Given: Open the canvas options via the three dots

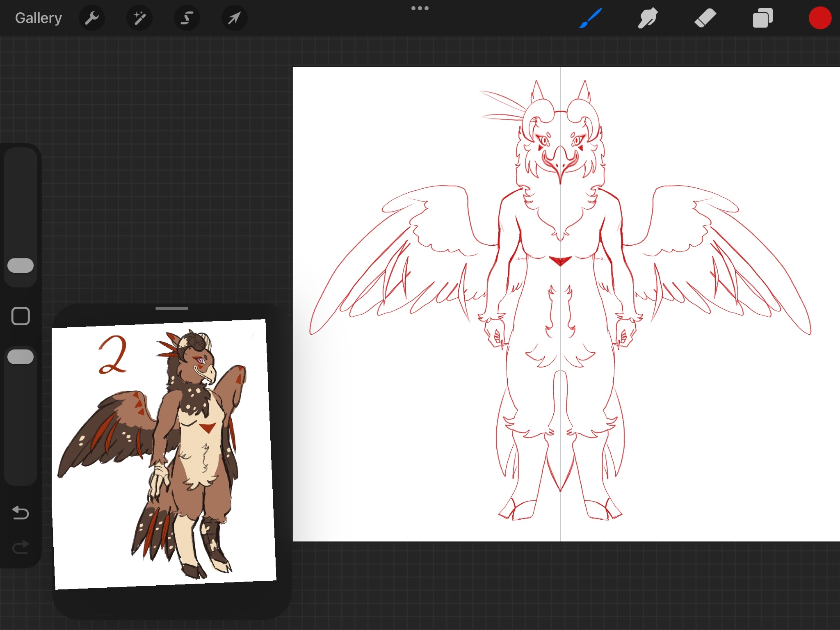Looking at the screenshot, I should click(x=420, y=8).
